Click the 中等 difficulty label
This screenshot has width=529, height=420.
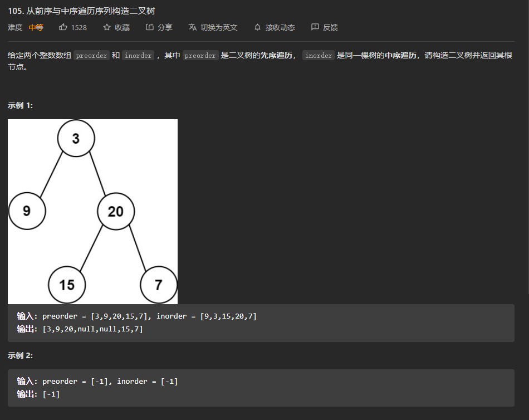pyautogui.click(x=36, y=27)
